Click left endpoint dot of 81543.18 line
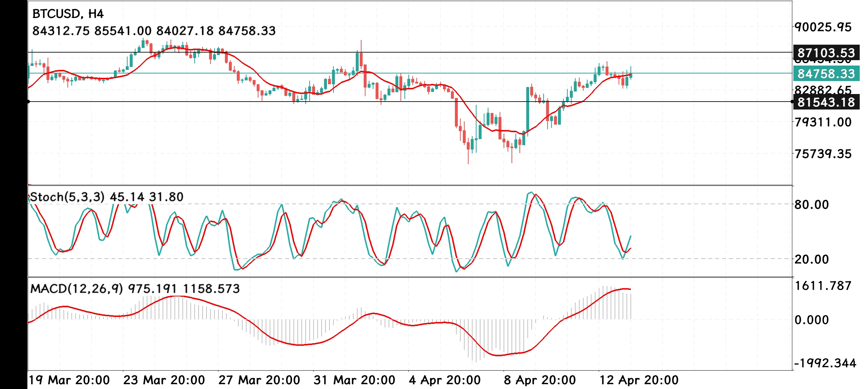The width and height of the screenshot is (868, 389). pos(28,102)
